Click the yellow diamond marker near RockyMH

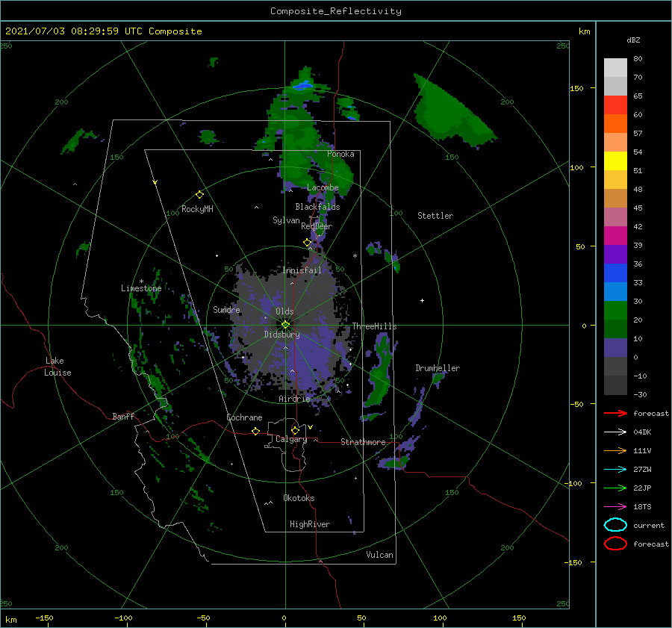point(199,195)
